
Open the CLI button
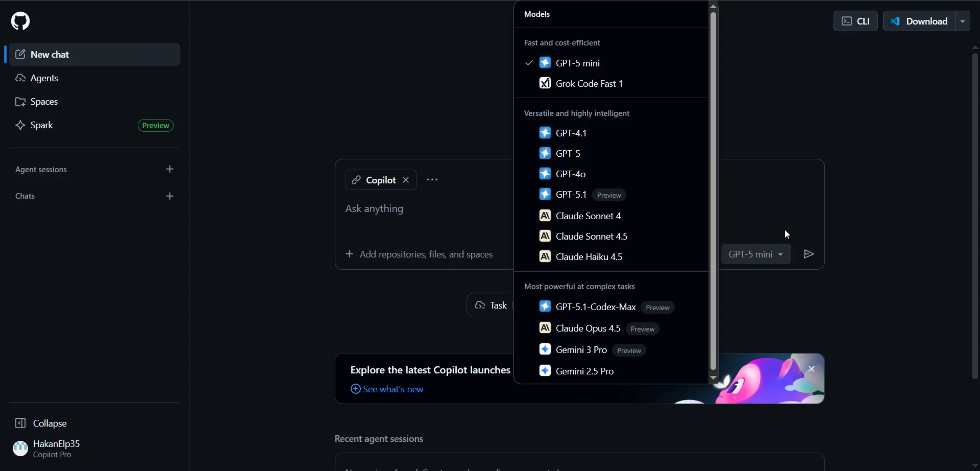pos(855,21)
